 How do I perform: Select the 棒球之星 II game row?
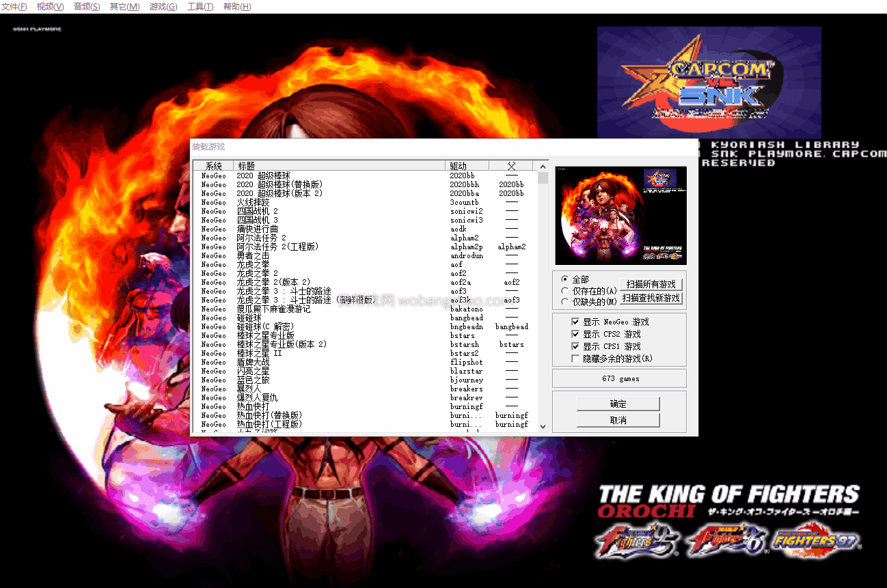pyautogui.click(x=364, y=353)
